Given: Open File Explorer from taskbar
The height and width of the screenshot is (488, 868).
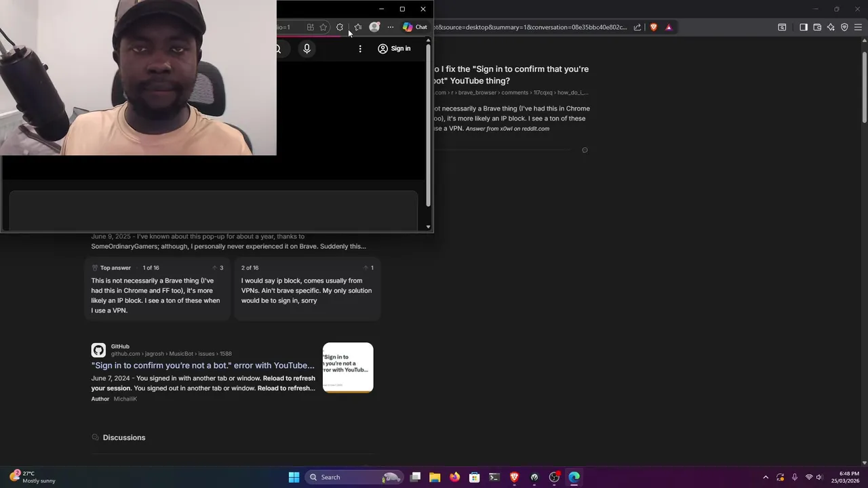Looking at the screenshot, I should tap(435, 477).
